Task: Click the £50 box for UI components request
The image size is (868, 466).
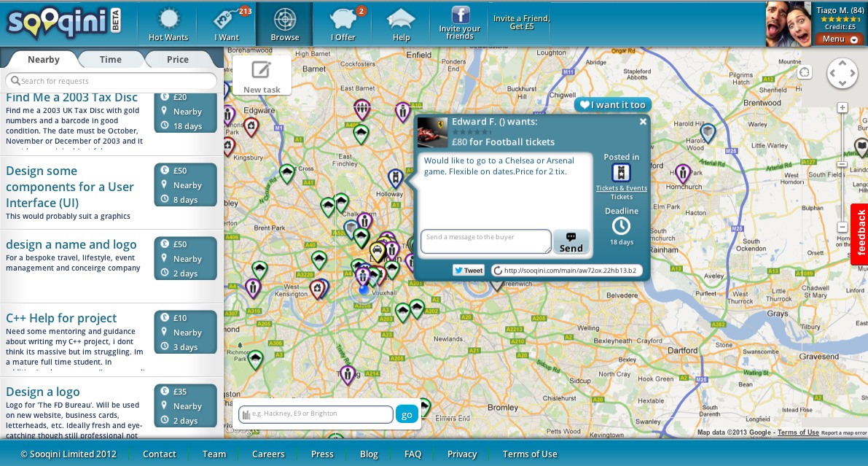Action: tap(185, 185)
